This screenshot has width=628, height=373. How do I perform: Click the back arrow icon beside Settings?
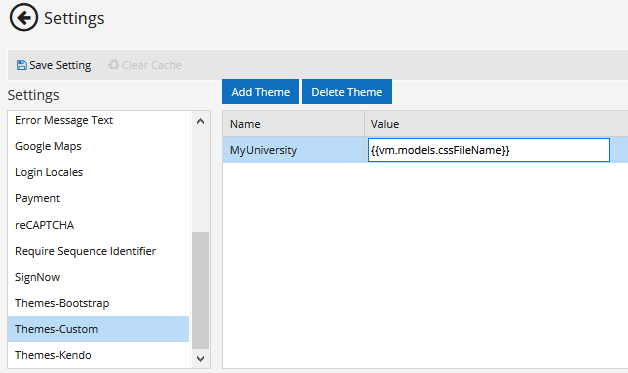pos(24,18)
